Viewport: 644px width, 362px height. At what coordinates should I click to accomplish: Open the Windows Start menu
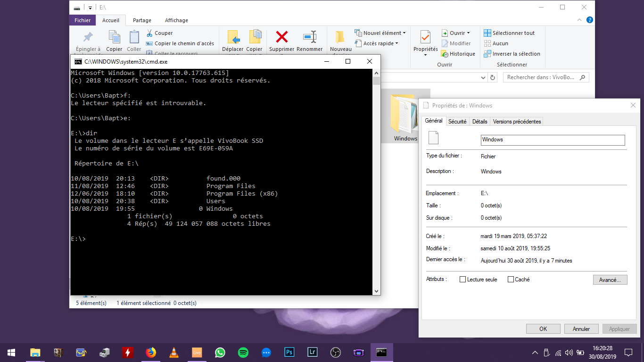point(11,352)
